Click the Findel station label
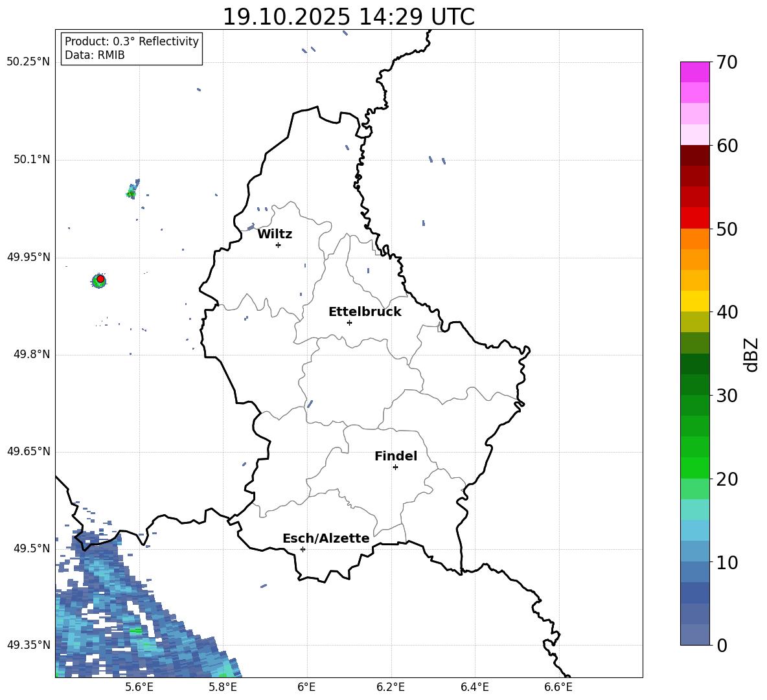 point(396,456)
